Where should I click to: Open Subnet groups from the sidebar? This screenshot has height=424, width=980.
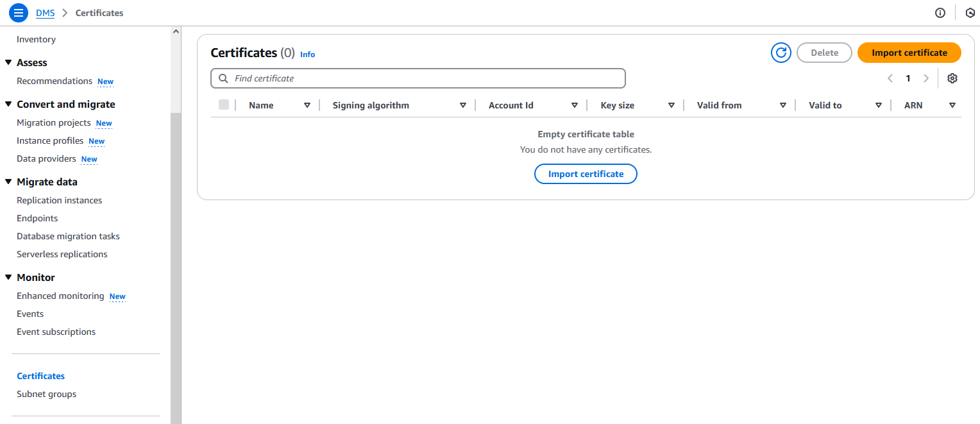[x=46, y=393]
